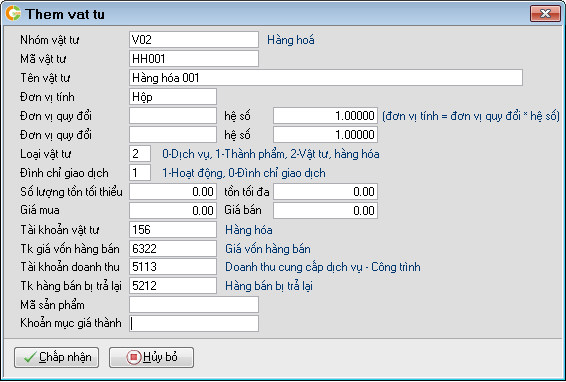Click the app logo icon in title bar
Image resolution: width=566 pixels, height=382 pixels.
(13, 13)
